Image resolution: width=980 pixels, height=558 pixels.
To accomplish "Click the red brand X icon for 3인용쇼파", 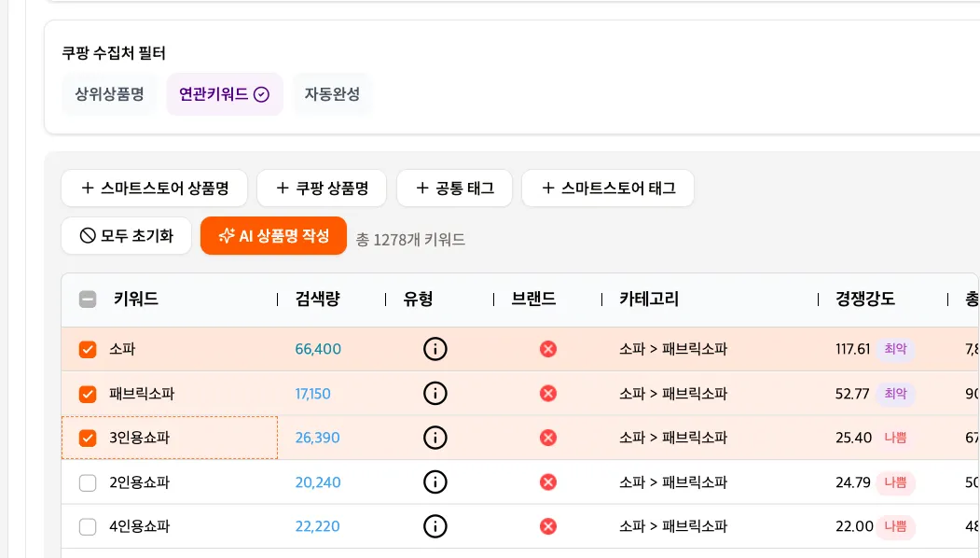I will click(548, 438).
